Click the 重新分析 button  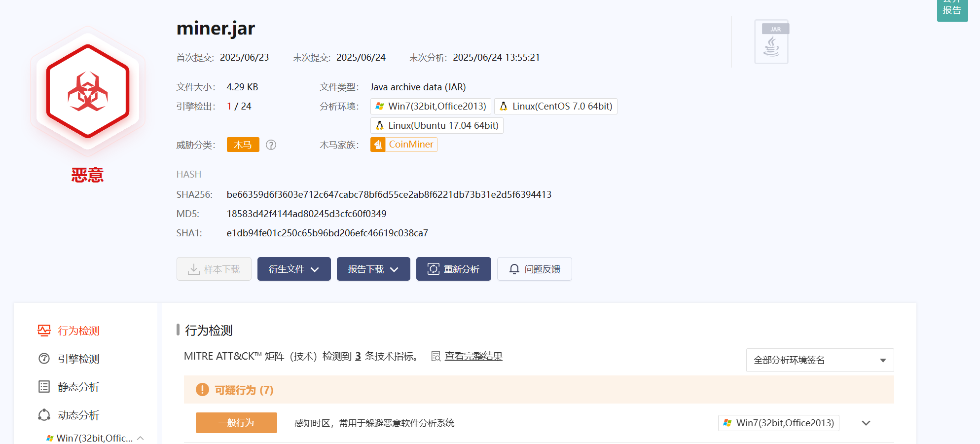[453, 269]
